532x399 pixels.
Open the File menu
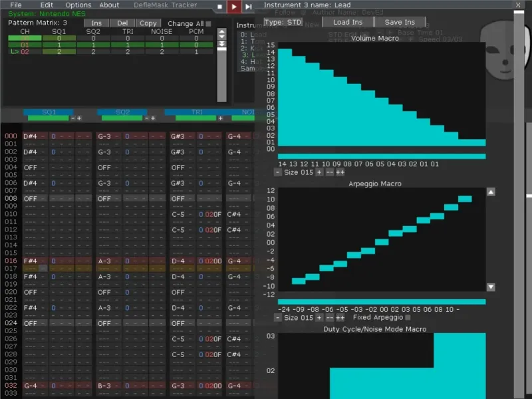15,5
